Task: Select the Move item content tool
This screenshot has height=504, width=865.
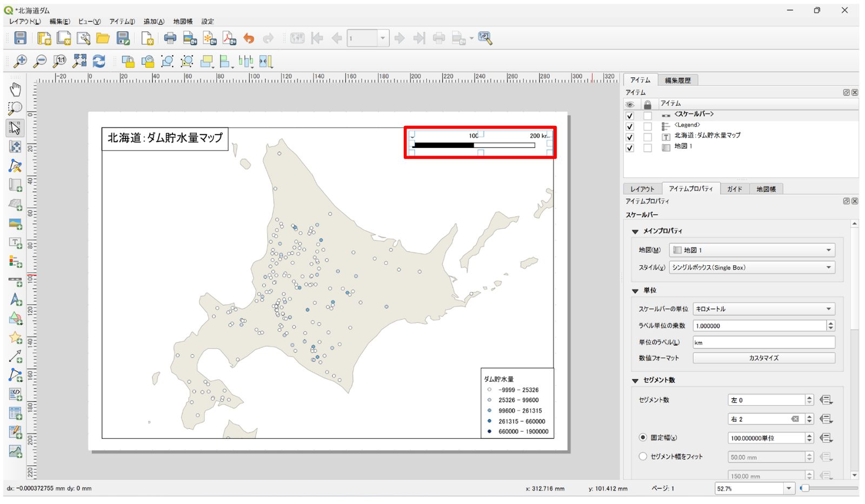Action: point(15,146)
